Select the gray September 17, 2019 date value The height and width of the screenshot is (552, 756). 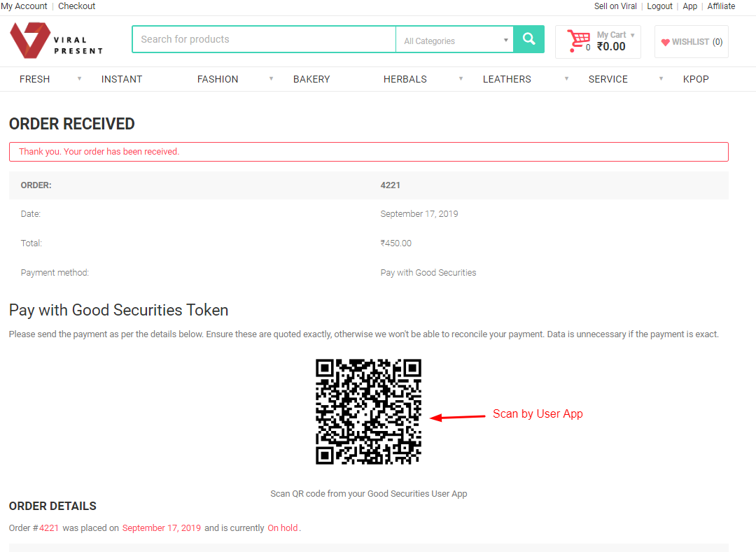pyautogui.click(x=419, y=214)
